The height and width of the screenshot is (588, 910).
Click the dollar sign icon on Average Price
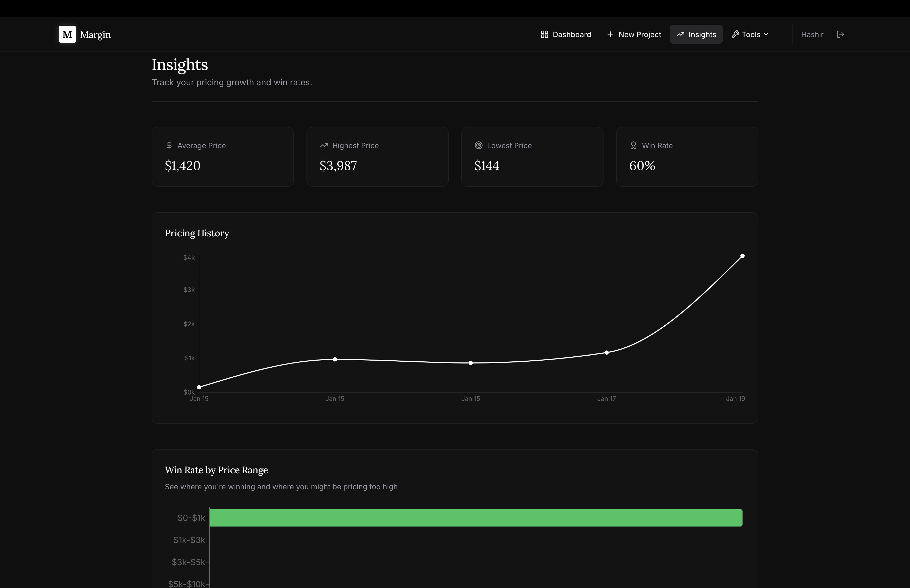[169, 146]
